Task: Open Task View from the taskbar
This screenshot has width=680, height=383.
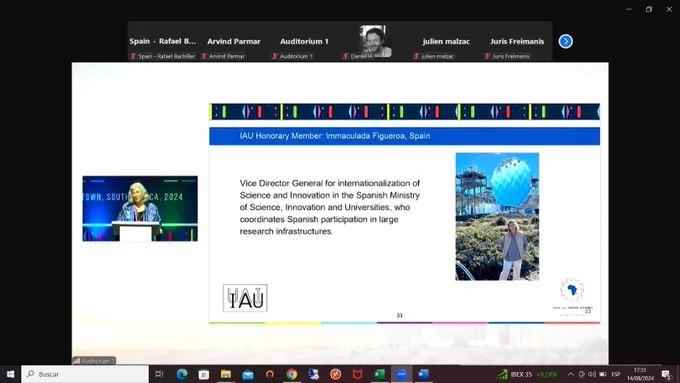Action: pos(159,374)
